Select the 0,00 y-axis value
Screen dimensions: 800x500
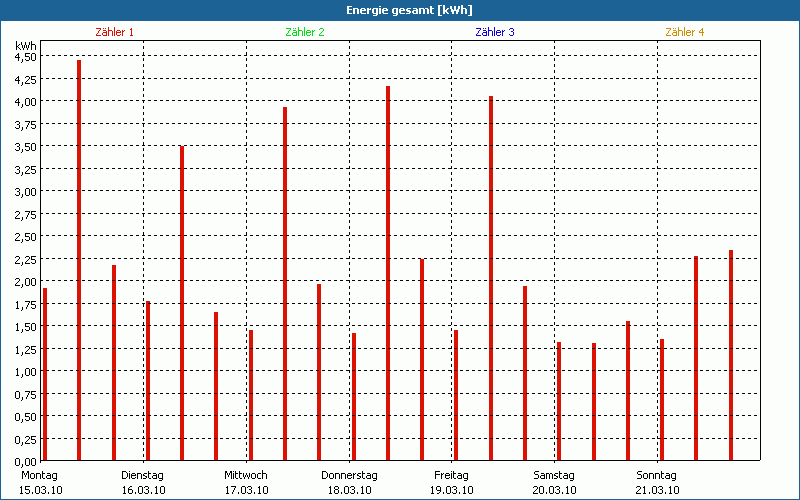click(x=26, y=461)
